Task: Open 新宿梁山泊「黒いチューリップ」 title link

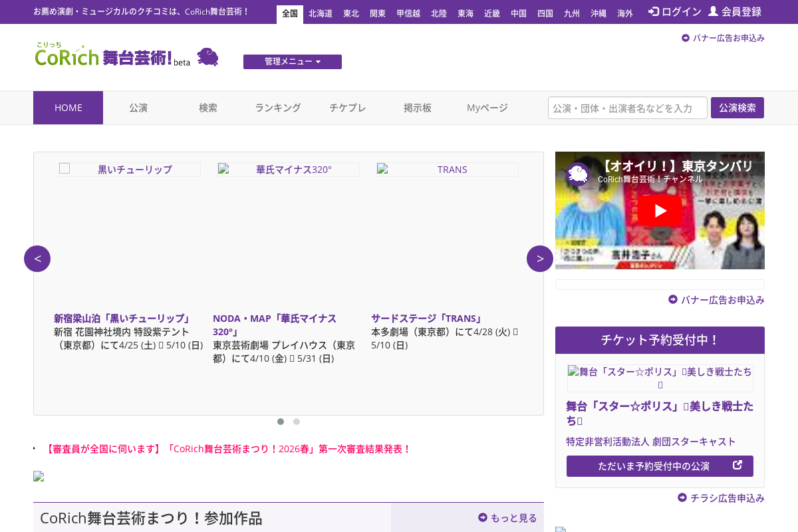Action: coord(123,319)
